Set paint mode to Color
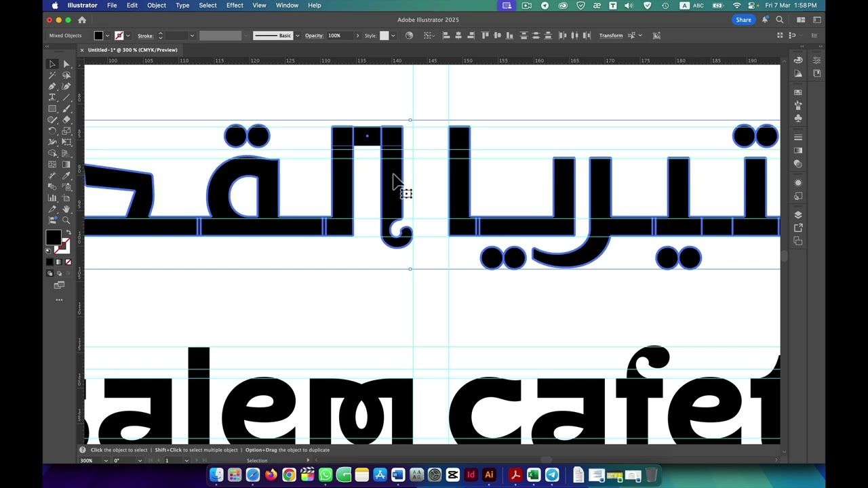This screenshot has height=488, width=868. 50,262
